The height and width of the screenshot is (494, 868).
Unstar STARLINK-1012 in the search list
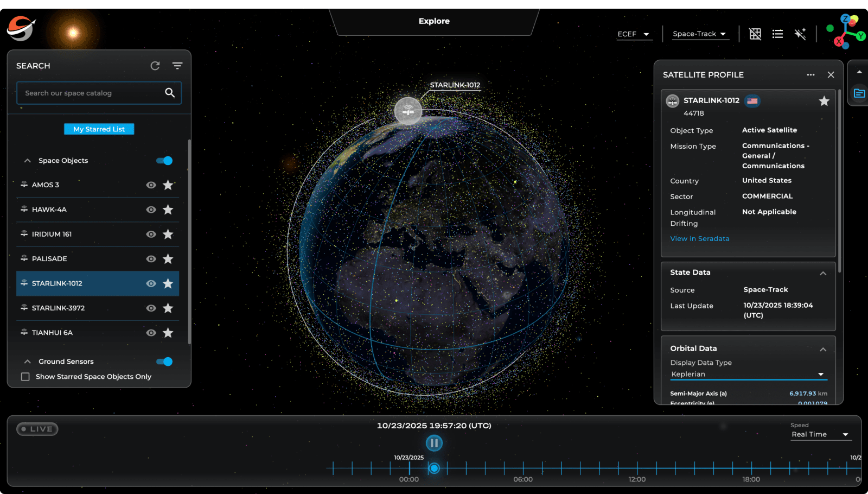[x=168, y=283]
